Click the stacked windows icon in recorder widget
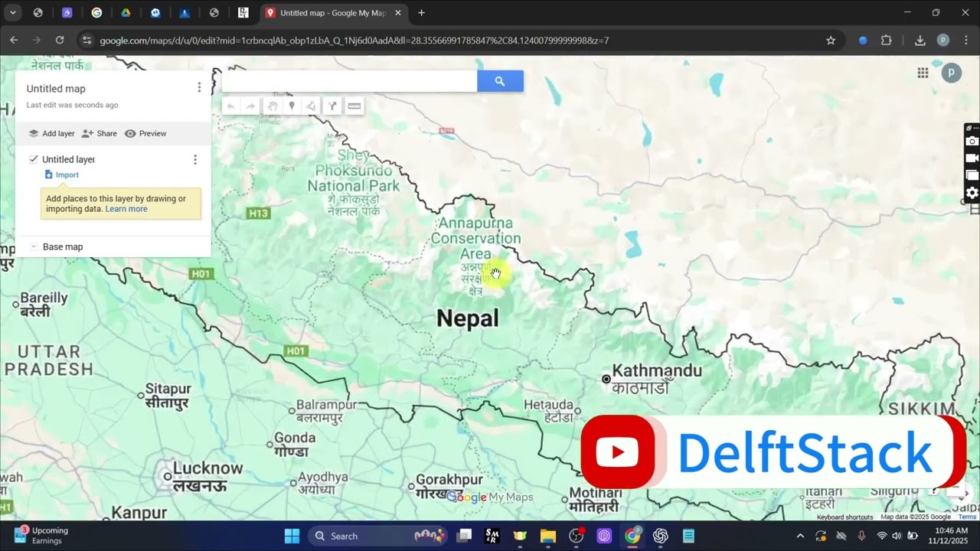Image resolution: width=980 pixels, height=551 pixels. pyautogui.click(x=972, y=176)
